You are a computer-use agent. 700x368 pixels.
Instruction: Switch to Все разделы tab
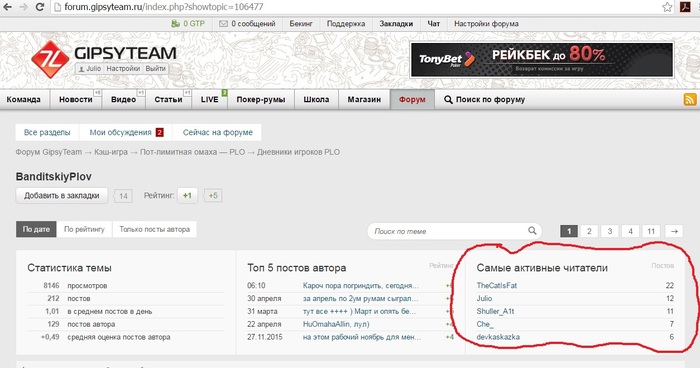coord(47,132)
